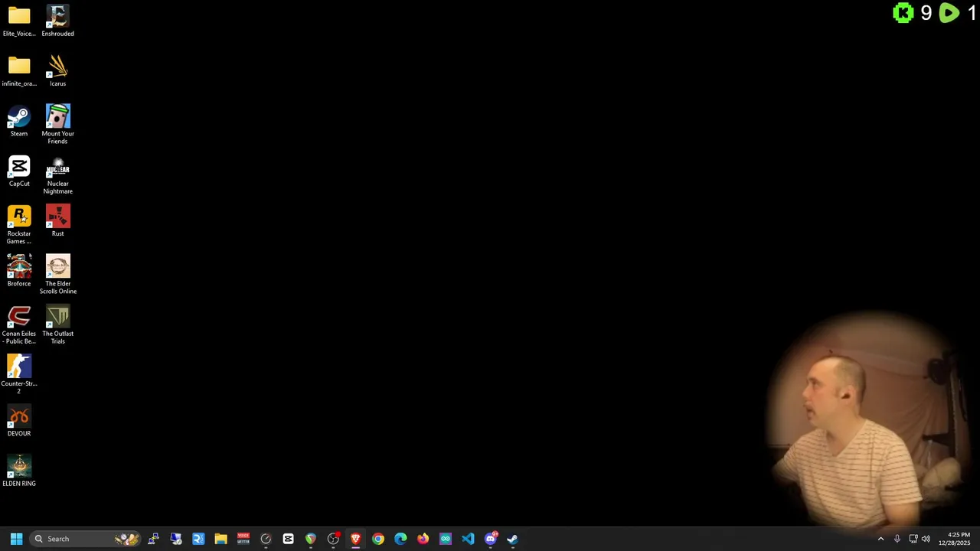
Task: Open Voicemeeter from the taskbar
Action: (x=243, y=539)
